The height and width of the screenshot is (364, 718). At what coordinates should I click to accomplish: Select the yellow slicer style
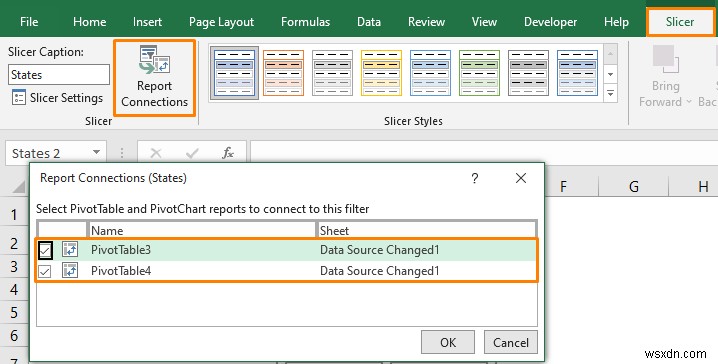[381, 73]
